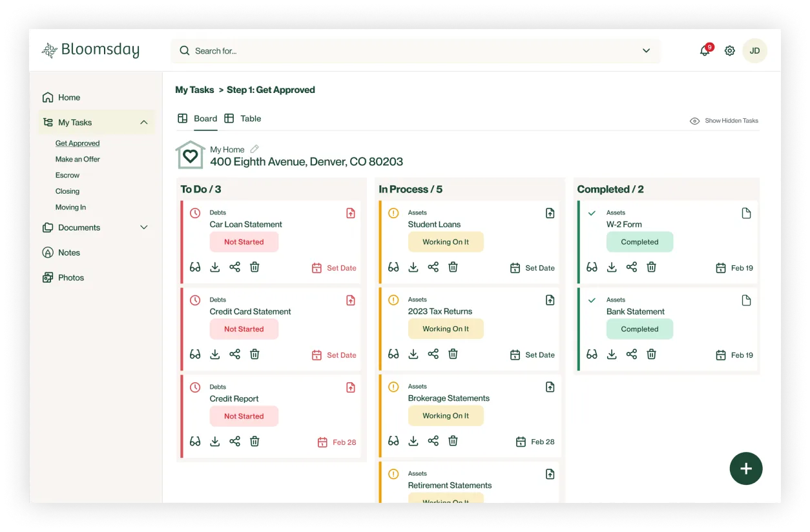Screen dimensions: 810x532
Task: Share Car Loan Statement
Action: (235, 267)
